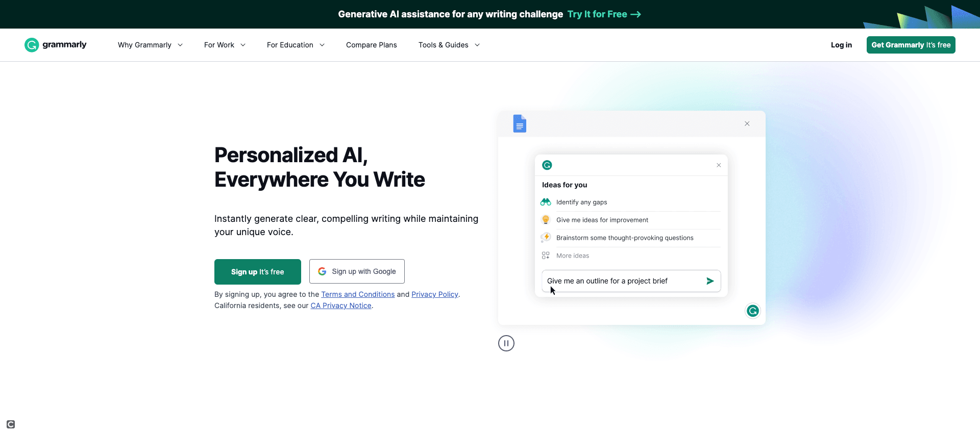Screen dimensions: 980x432
Task: Click the Generative AI assistance banner text
Action: 450,14
